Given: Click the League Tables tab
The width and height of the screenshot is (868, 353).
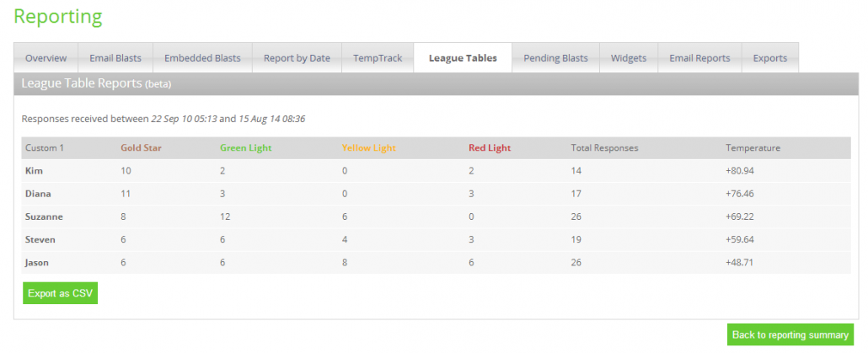Looking at the screenshot, I should coord(463,58).
